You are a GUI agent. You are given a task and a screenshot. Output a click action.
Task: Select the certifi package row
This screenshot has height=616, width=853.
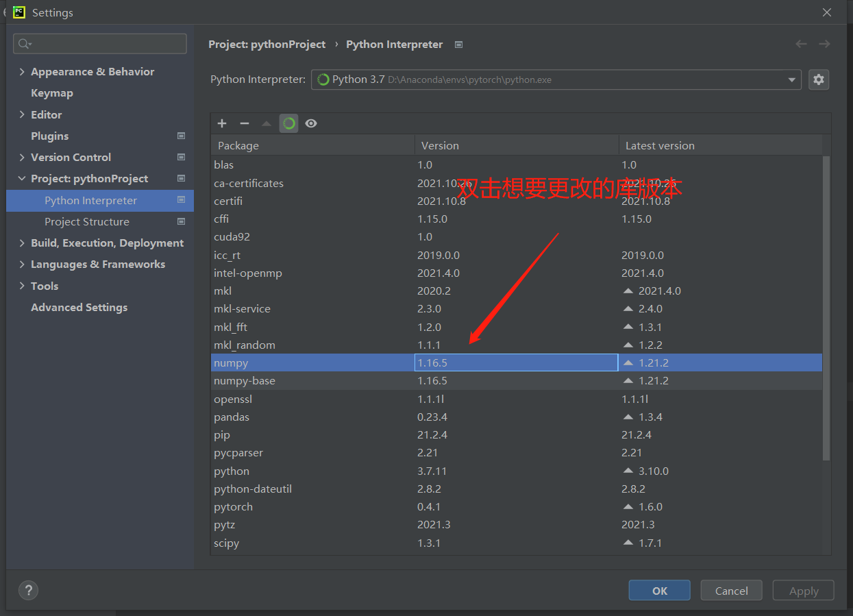(x=517, y=201)
